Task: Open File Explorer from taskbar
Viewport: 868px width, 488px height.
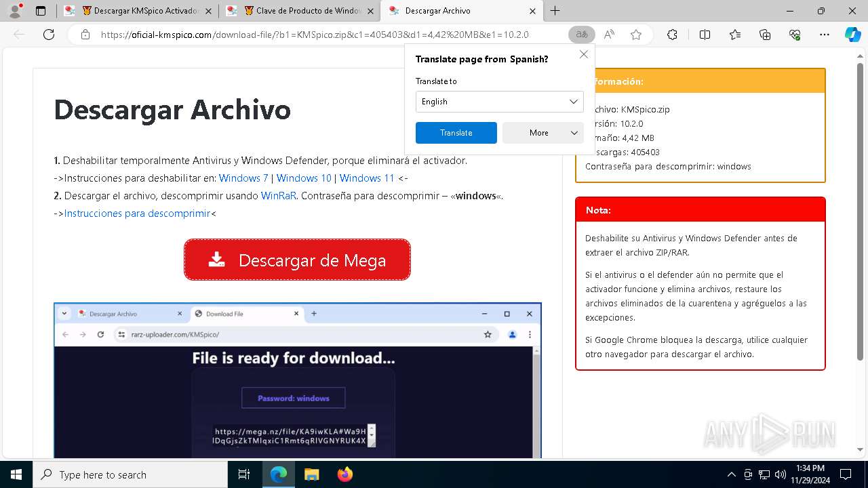Action: [311, 474]
